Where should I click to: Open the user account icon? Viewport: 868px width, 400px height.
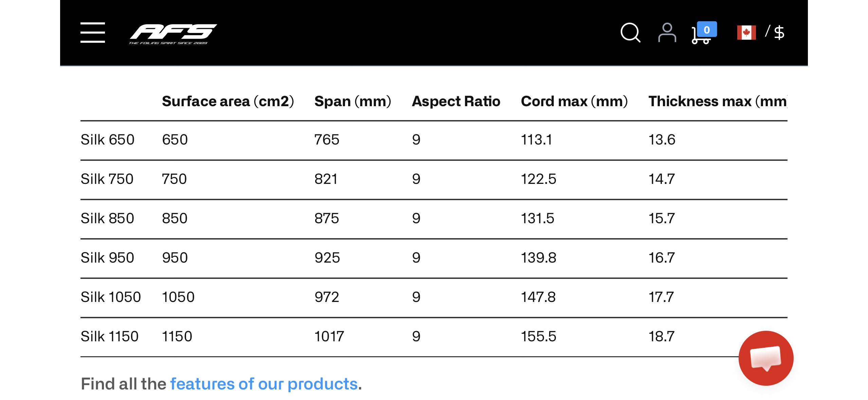coord(667,33)
